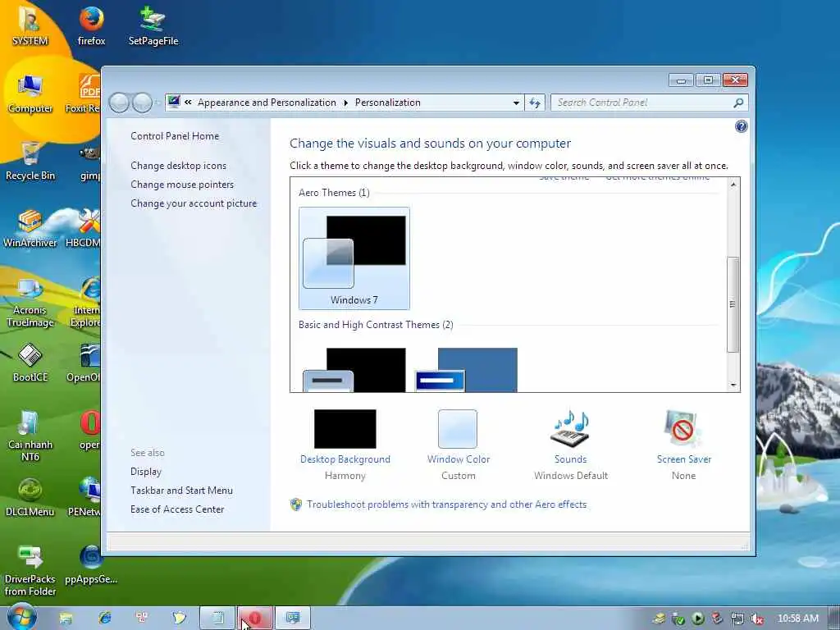This screenshot has height=630, width=840.
Task: Click the Personalization window taskbar button
Action: [293, 619]
